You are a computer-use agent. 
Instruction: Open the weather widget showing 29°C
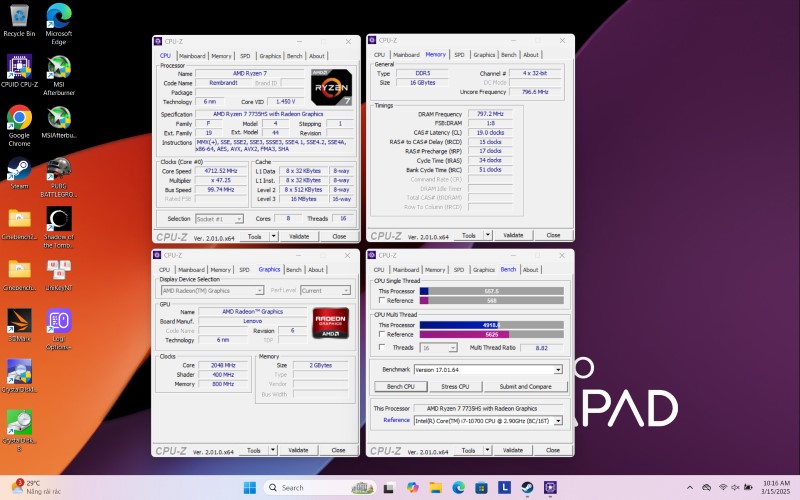pos(37,487)
